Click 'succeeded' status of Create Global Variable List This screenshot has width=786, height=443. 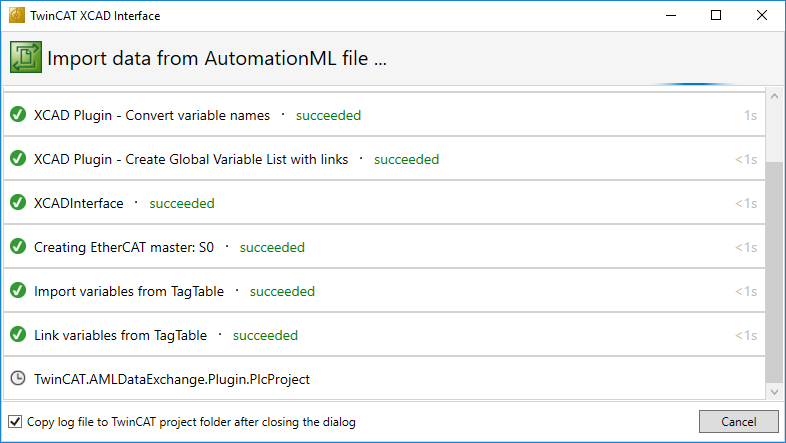(x=407, y=159)
